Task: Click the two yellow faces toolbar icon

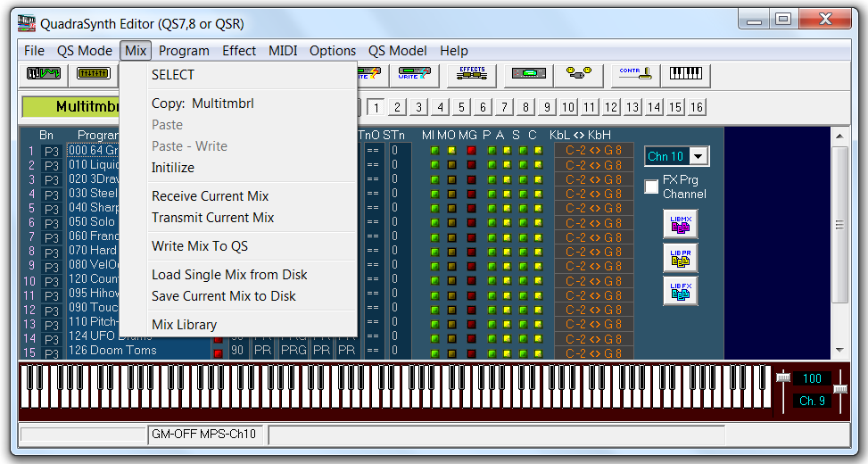Action: (x=578, y=75)
